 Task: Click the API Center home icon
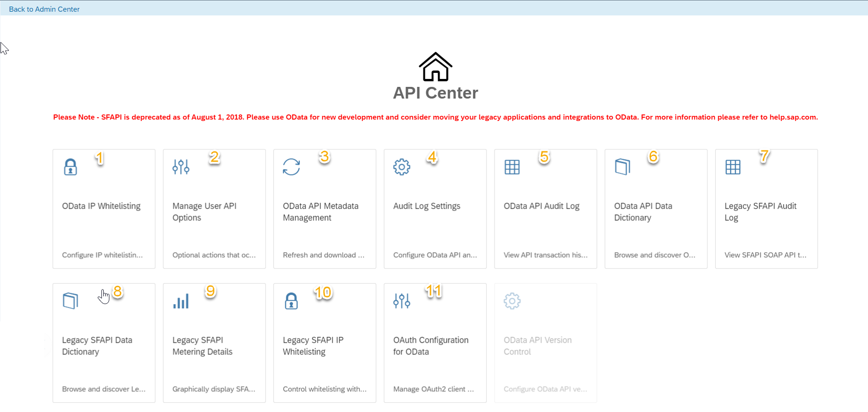pos(435,67)
